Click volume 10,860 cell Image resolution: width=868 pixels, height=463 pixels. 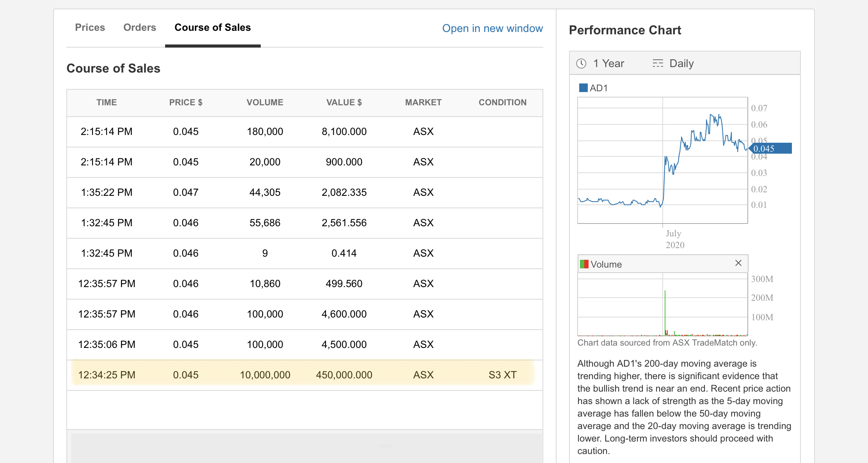pos(265,284)
